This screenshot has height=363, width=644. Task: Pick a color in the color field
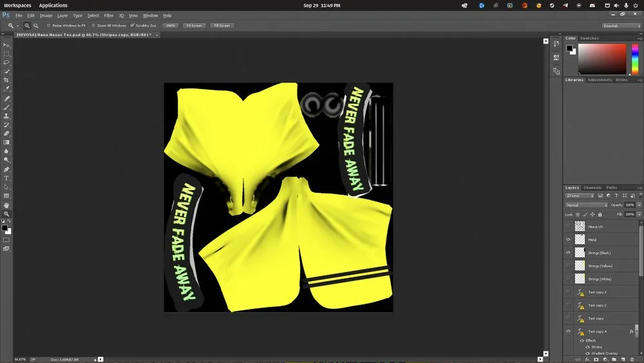[602, 59]
